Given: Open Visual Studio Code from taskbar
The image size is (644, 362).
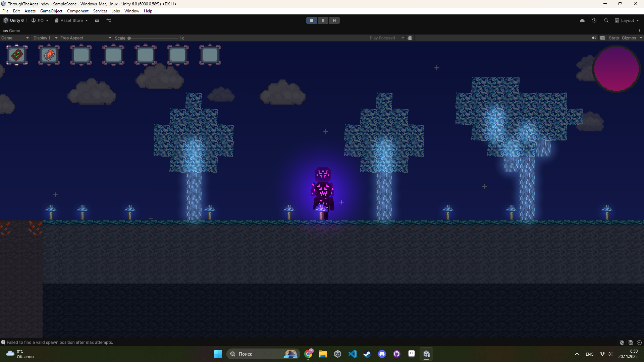Looking at the screenshot, I should pyautogui.click(x=353, y=354).
